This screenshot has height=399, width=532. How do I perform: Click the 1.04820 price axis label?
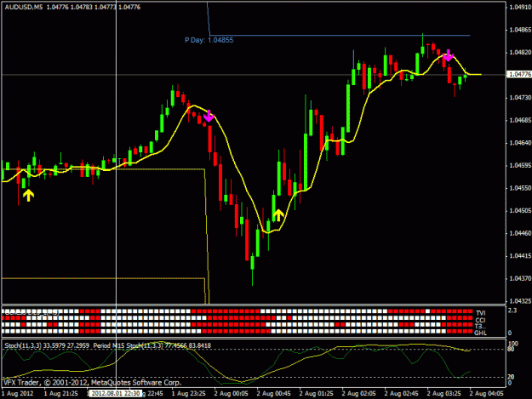[x=520, y=53]
